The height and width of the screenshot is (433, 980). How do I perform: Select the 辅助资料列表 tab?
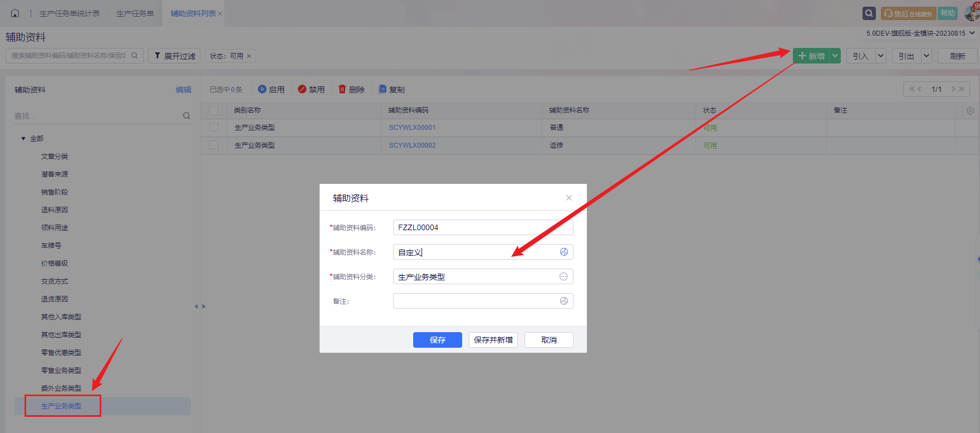(193, 13)
